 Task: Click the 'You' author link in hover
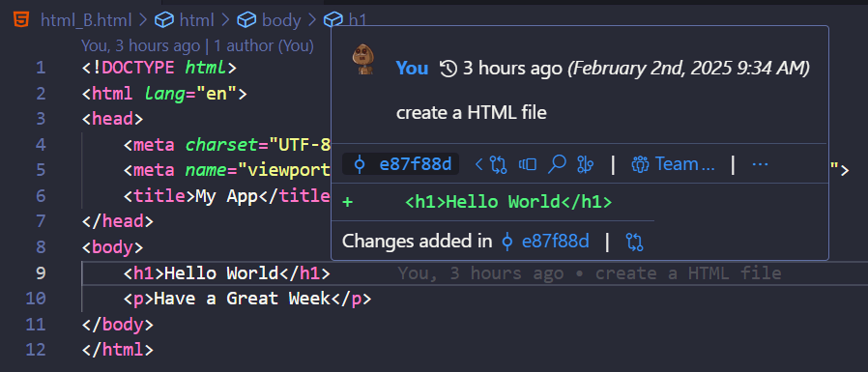(x=412, y=68)
